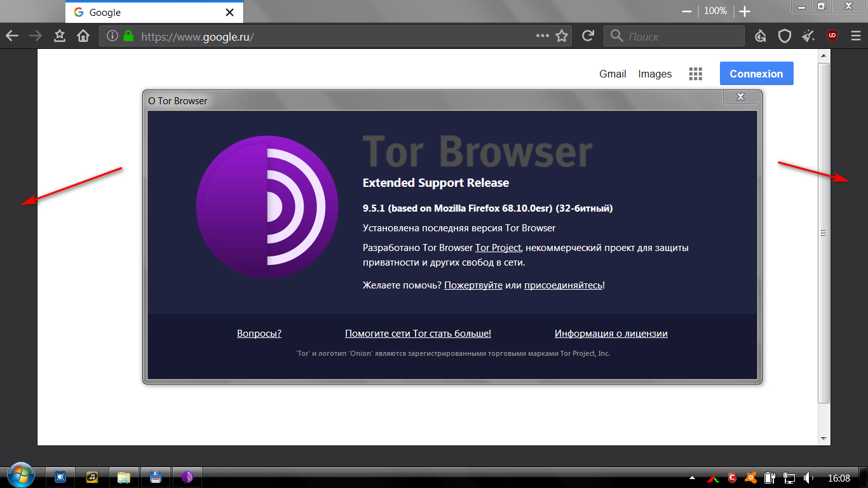
Task: Click show desktop button in taskbar corner
Action: pos(863,477)
